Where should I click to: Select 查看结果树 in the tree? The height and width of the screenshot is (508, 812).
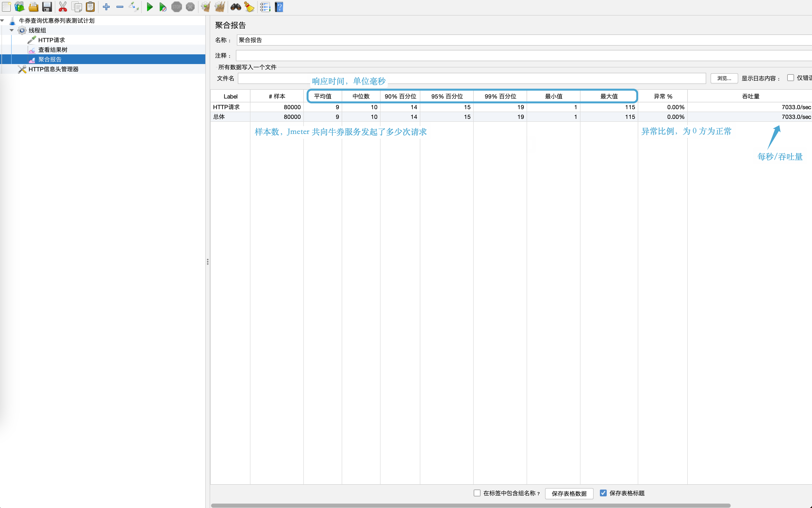click(x=53, y=50)
